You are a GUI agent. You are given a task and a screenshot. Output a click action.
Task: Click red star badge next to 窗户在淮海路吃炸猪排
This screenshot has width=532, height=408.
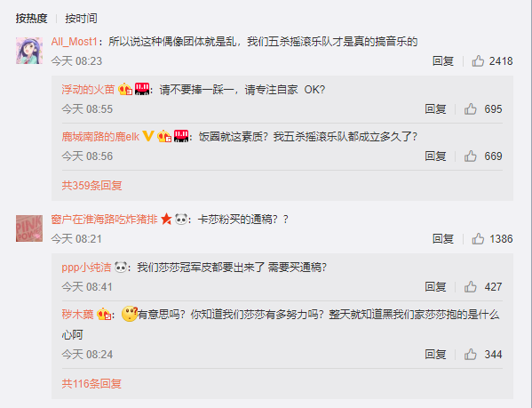tap(166, 219)
